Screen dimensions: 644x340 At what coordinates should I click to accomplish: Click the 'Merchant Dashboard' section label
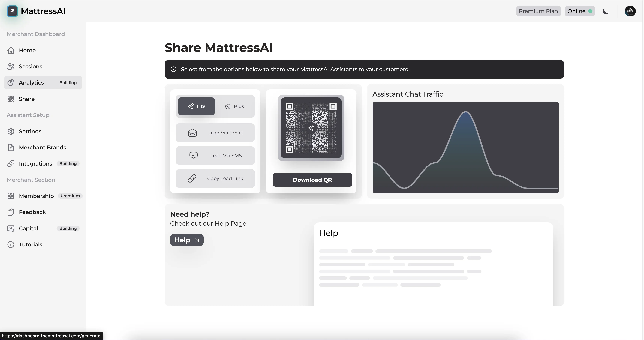pyautogui.click(x=36, y=34)
